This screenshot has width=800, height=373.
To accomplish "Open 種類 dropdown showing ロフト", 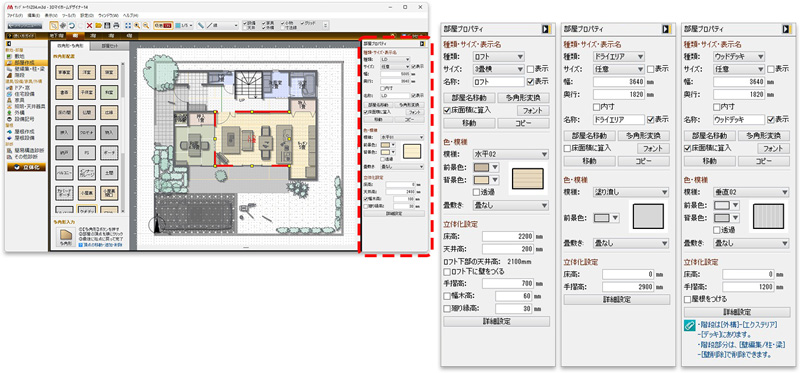I will [x=498, y=57].
